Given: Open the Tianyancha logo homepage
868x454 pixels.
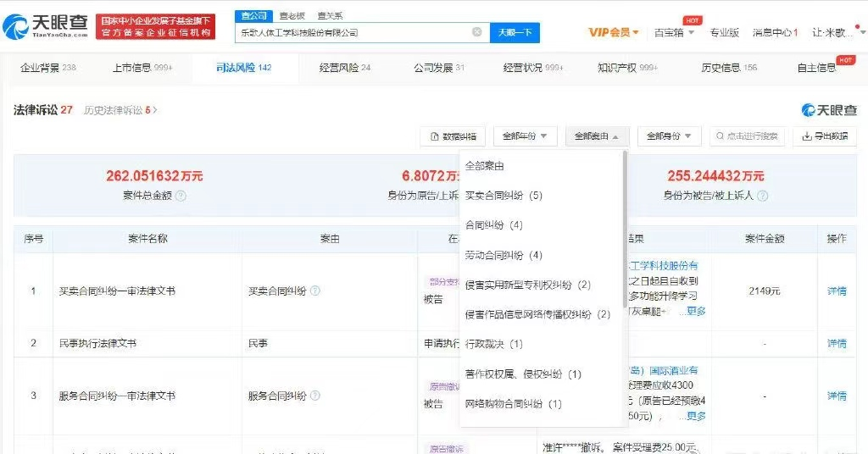Looking at the screenshot, I should point(46,26).
